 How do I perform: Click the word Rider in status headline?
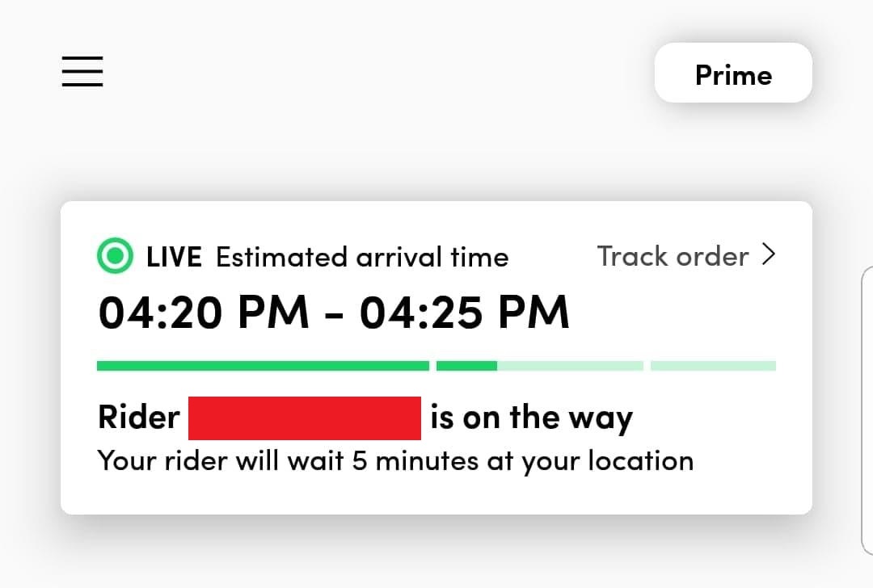tap(139, 418)
